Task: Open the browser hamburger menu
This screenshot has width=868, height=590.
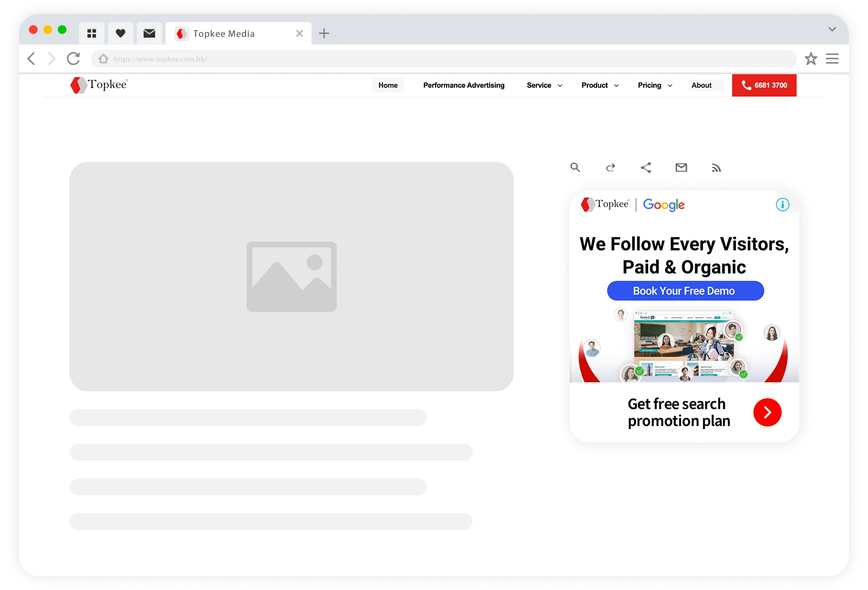Action: pos(832,59)
